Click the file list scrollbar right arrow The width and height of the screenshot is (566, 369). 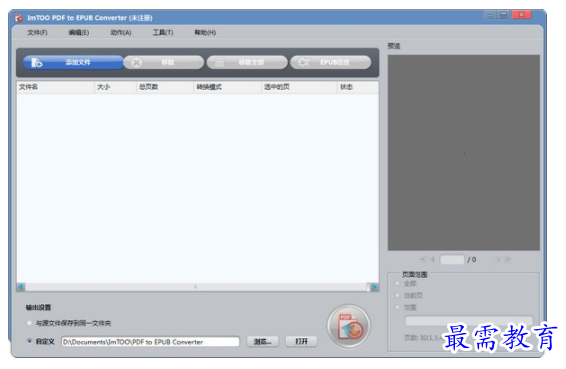click(x=374, y=287)
